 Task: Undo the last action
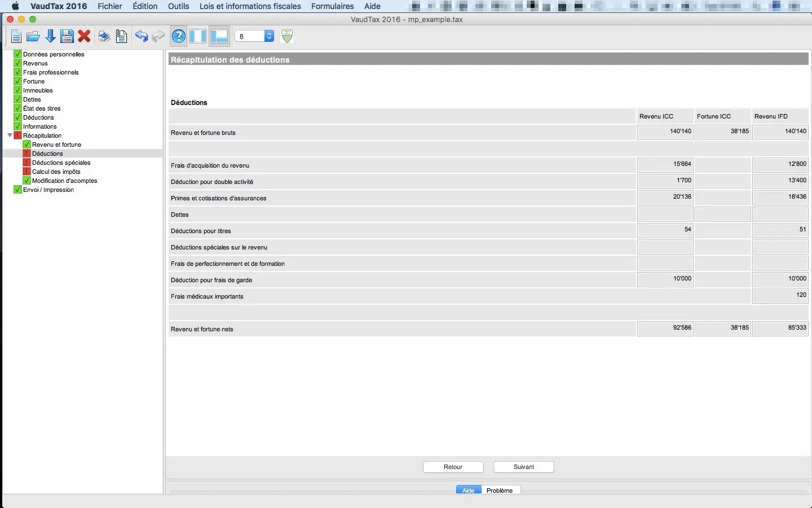click(x=141, y=37)
